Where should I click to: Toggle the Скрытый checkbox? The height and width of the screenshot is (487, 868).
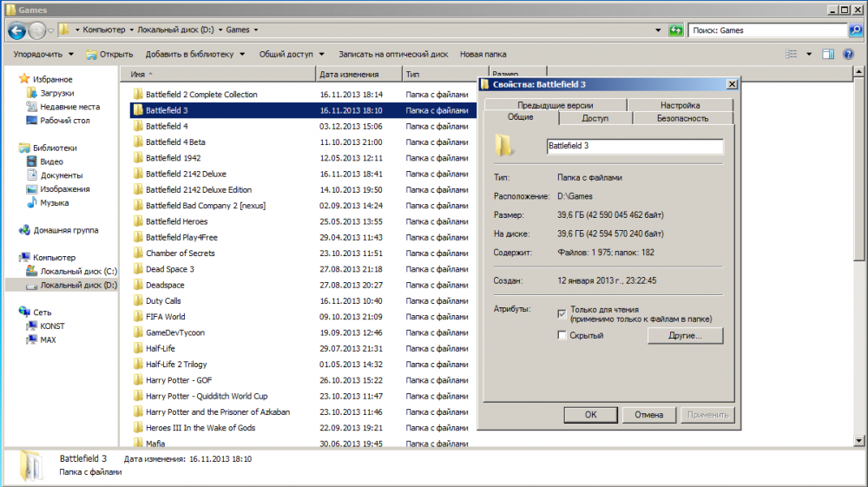point(562,335)
